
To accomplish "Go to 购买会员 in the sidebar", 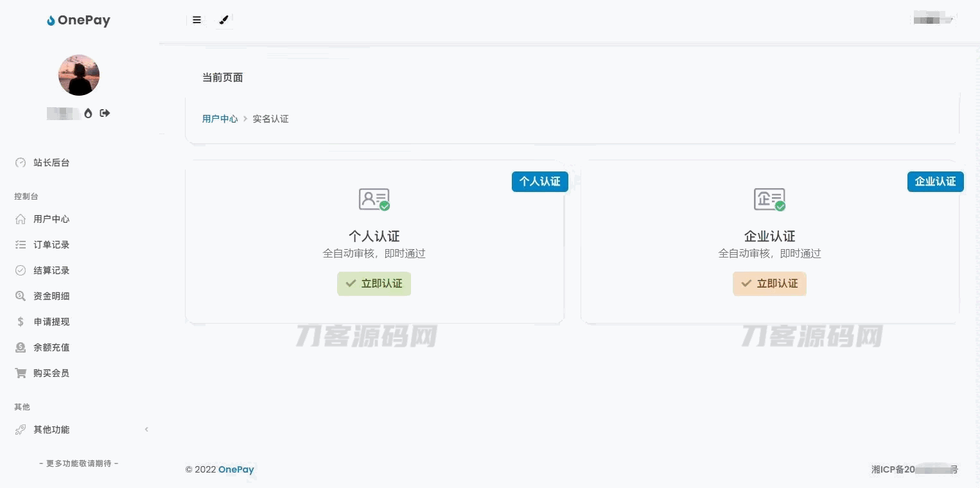I will point(51,374).
